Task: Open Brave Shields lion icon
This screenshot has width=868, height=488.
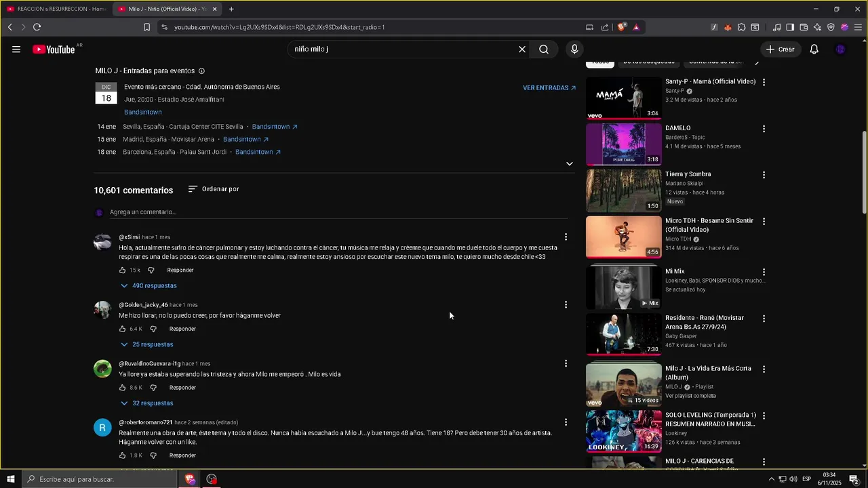Action: point(621,27)
